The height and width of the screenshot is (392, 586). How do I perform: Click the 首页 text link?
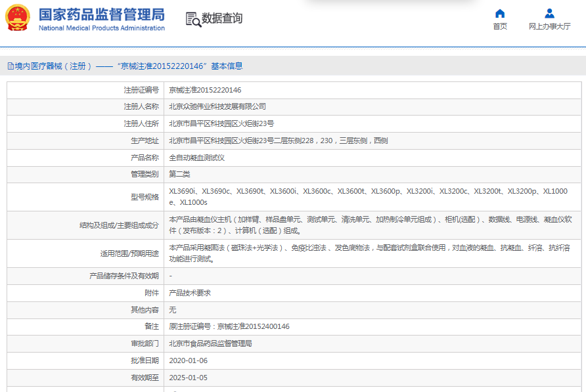(500, 26)
